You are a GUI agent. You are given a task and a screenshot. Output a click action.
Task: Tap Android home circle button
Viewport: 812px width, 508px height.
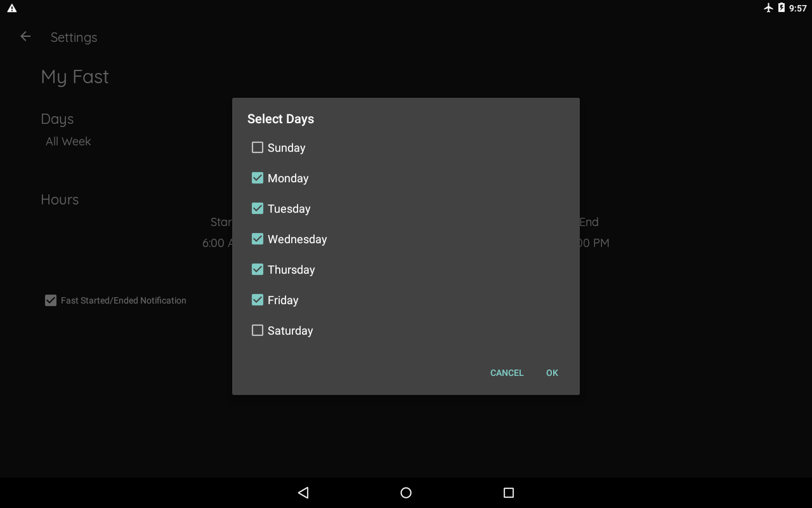pyautogui.click(x=406, y=493)
